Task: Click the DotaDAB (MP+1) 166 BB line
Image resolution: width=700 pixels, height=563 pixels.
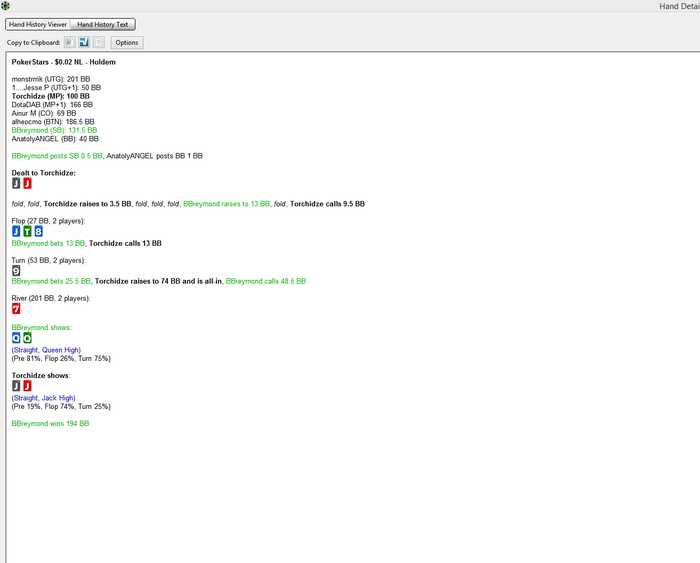Action: 52,104
